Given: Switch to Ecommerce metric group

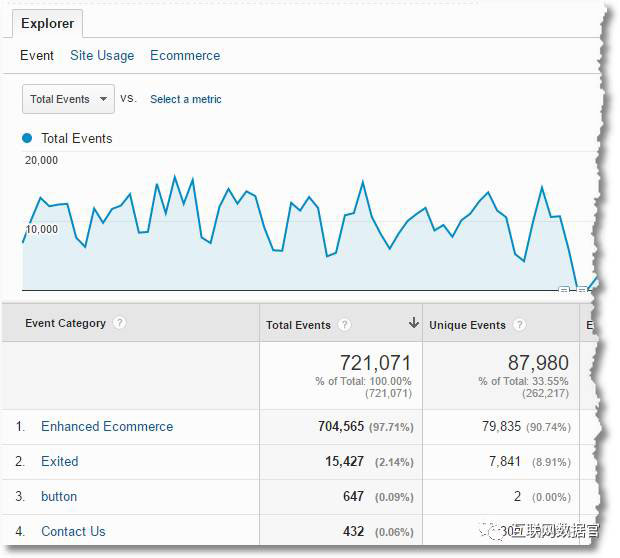Looking at the screenshot, I should coord(185,55).
